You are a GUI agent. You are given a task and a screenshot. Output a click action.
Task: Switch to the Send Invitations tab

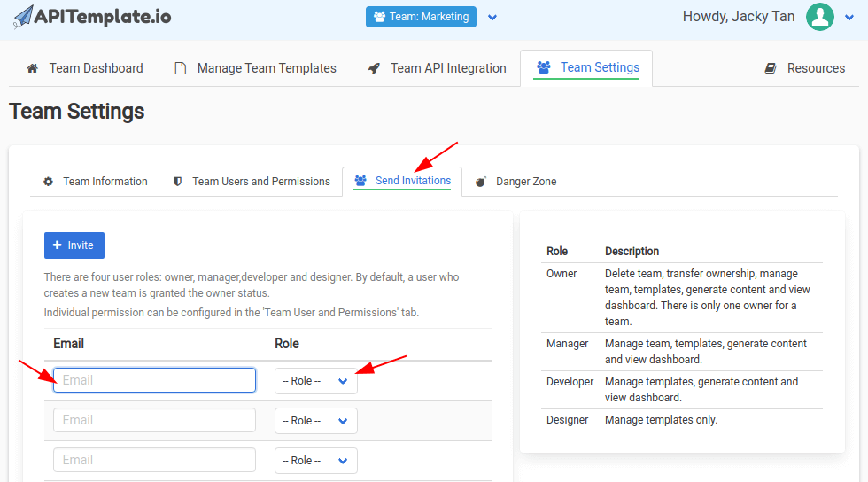[403, 181]
